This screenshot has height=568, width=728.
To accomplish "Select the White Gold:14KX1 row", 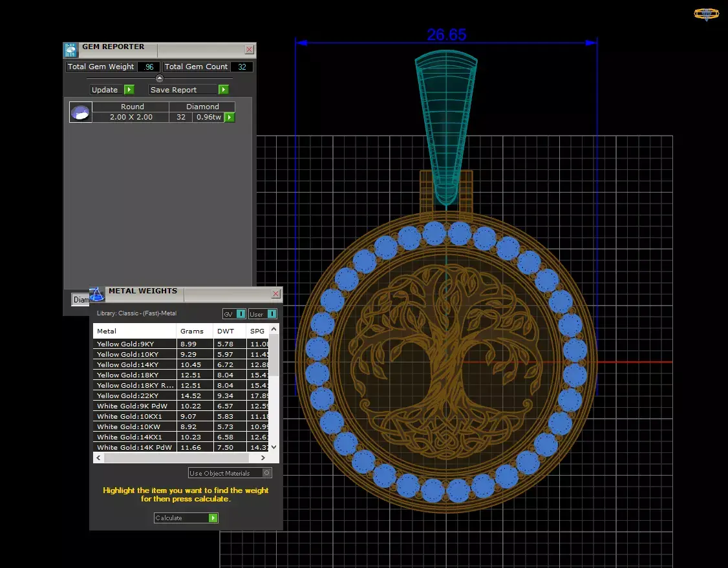I will (x=181, y=437).
